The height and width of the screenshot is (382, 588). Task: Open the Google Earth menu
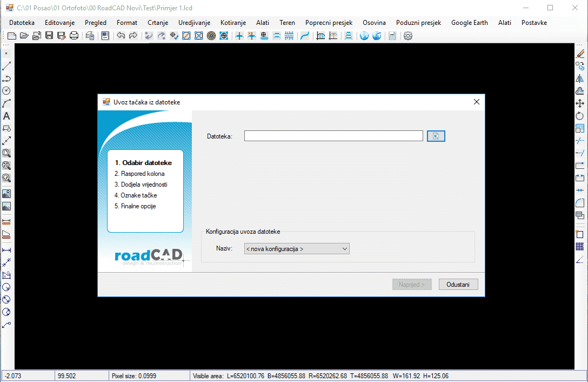click(x=469, y=23)
